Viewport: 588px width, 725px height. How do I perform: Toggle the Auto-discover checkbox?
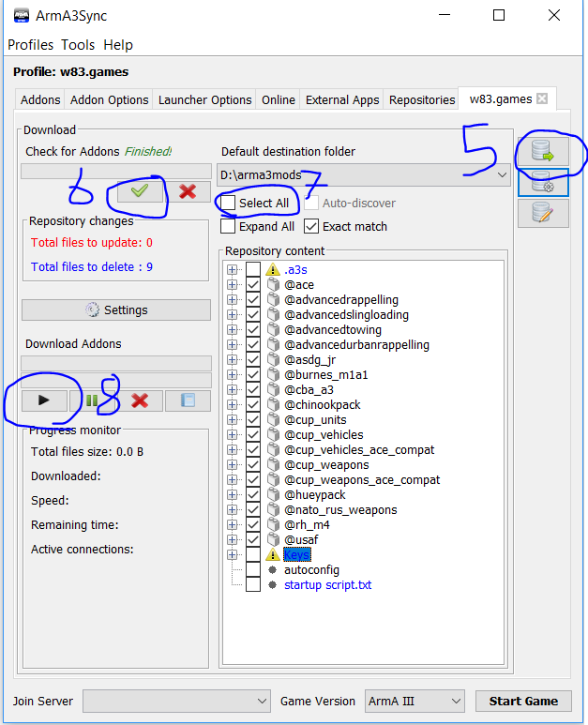point(311,203)
